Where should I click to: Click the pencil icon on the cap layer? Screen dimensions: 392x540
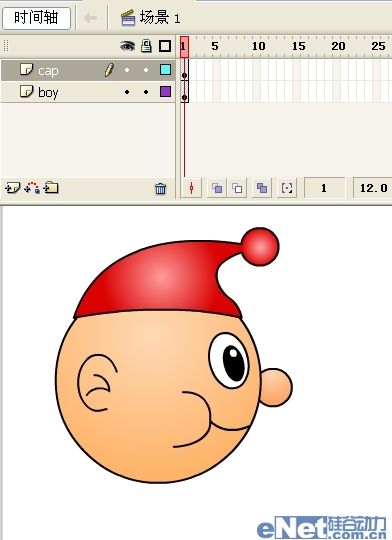[x=109, y=70]
